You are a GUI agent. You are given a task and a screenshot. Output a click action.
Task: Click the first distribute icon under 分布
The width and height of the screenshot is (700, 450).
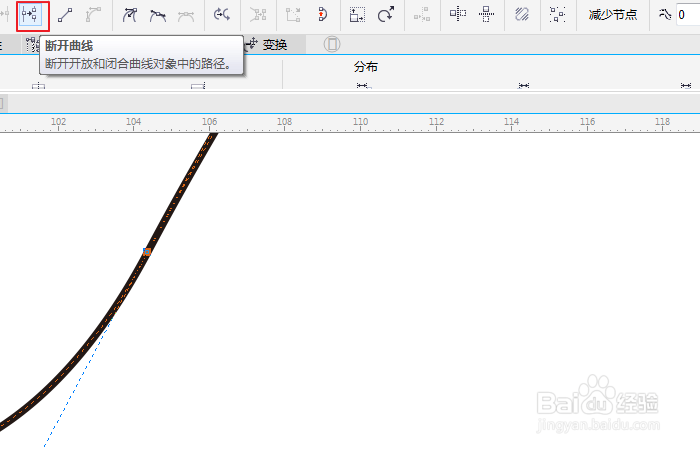(x=363, y=85)
